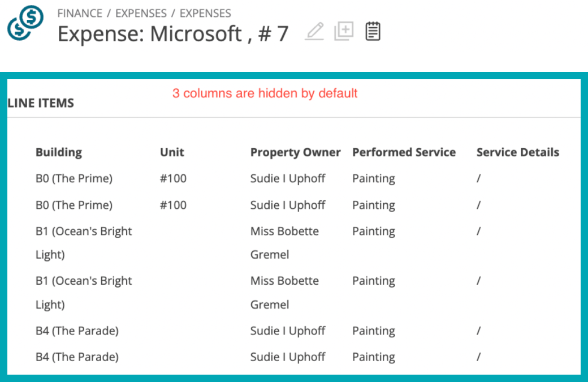
Task: Click the Finance dollar coins logo icon
Action: click(x=25, y=23)
